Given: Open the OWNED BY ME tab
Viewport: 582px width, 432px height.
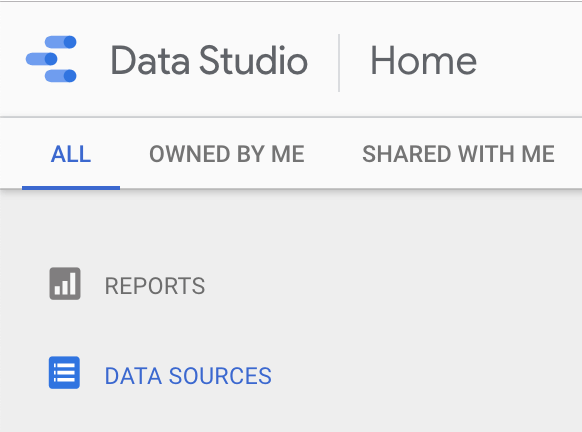Looking at the screenshot, I should pyautogui.click(x=227, y=154).
